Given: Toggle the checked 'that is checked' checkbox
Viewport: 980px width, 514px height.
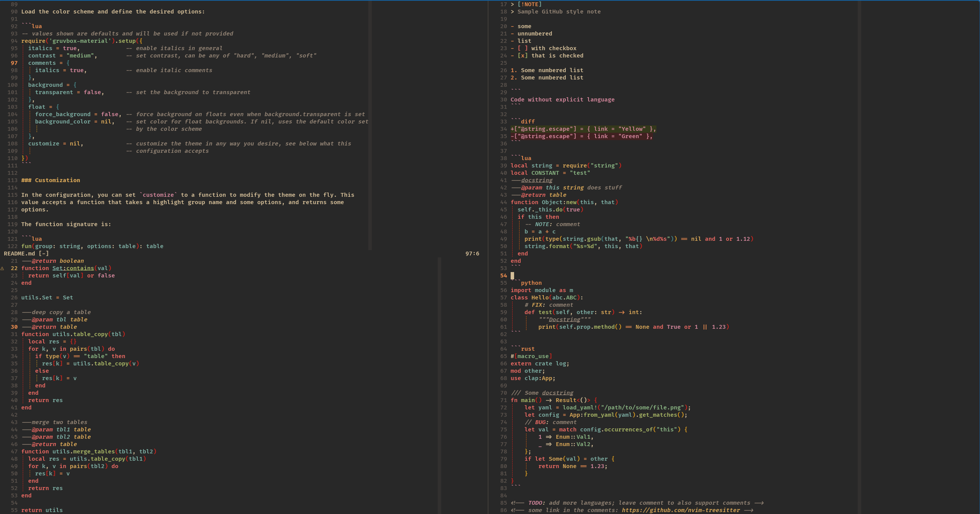Looking at the screenshot, I should (x=523, y=56).
